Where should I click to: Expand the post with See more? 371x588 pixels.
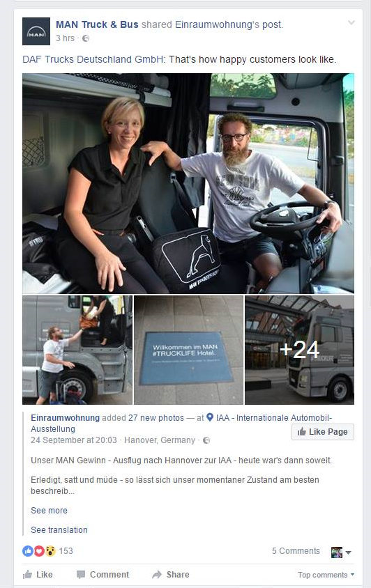(50, 511)
